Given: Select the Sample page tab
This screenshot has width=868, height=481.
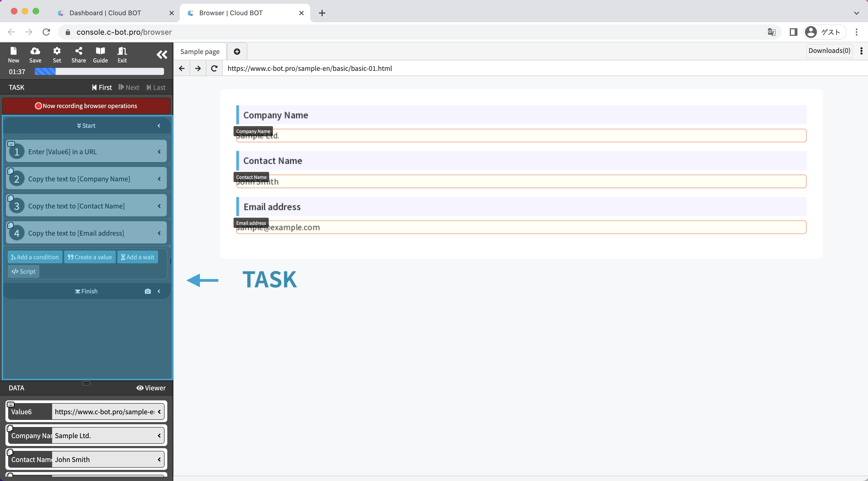Looking at the screenshot, I should pos(200,52).
